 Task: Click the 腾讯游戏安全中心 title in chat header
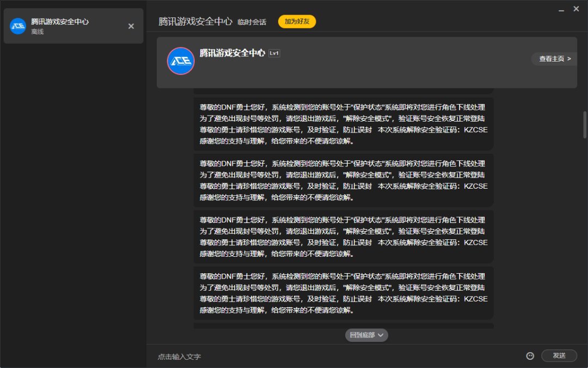tap(195, 21)
